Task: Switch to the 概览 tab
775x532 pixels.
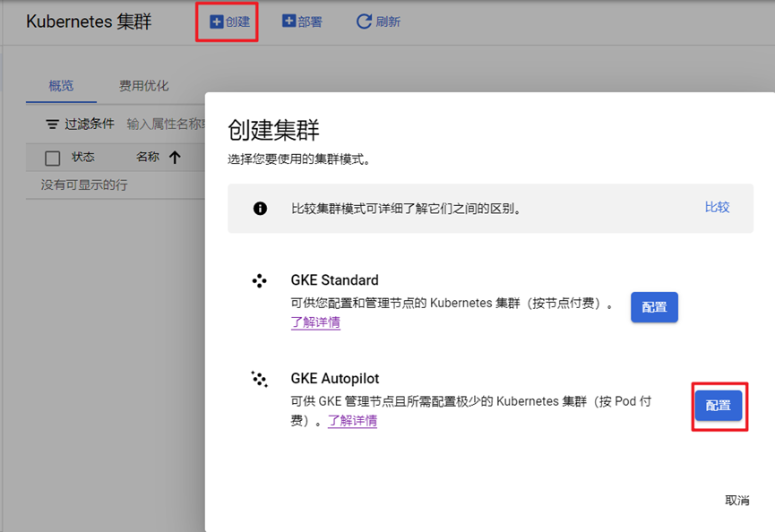Action: click(x=61, y=86)
